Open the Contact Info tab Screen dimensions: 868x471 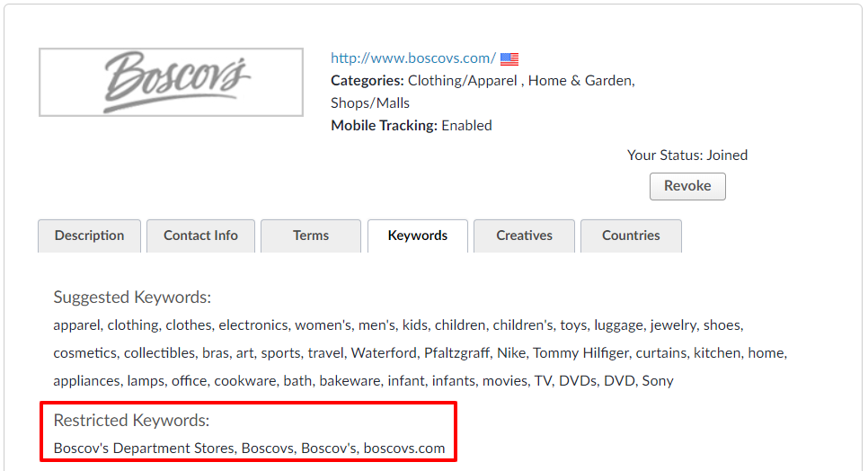[x=200, y=235]
